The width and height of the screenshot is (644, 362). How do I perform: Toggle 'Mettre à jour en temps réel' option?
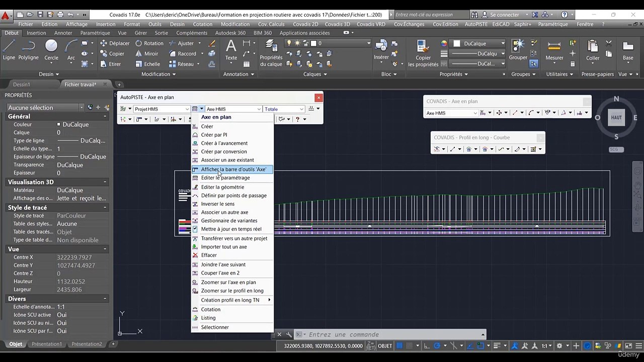click(x=232, y=229)
